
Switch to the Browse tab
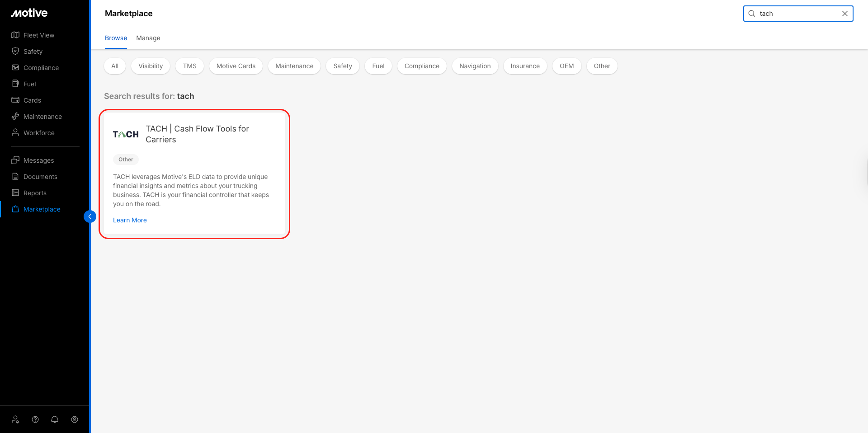pyautogui.click(x=116, y=38)
